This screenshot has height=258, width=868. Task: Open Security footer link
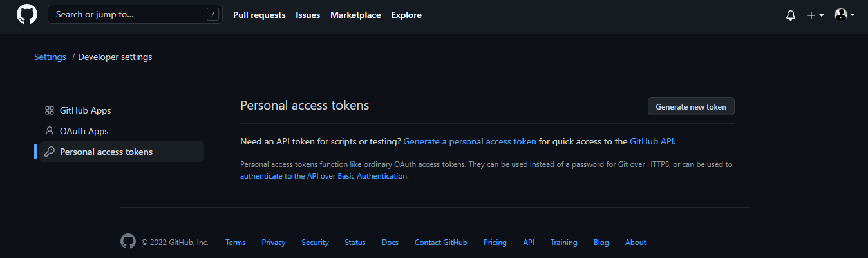click(x=315, y=243)
